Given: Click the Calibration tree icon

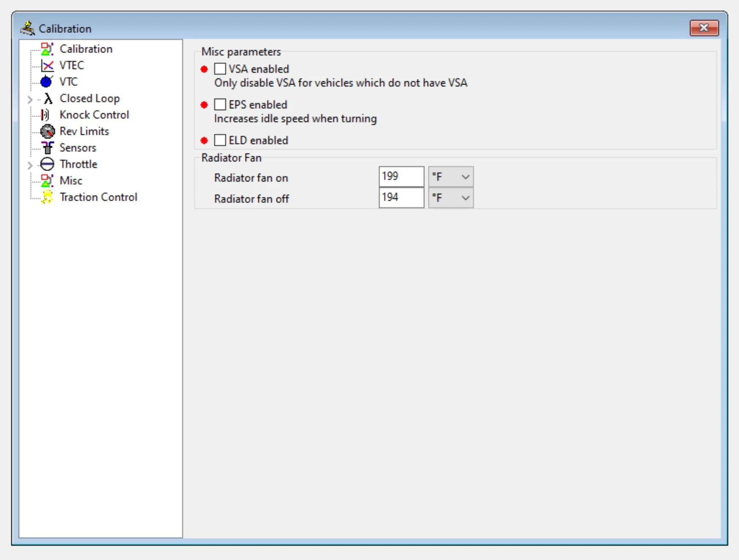Looking at the screenshot, I should pos(47,49).
